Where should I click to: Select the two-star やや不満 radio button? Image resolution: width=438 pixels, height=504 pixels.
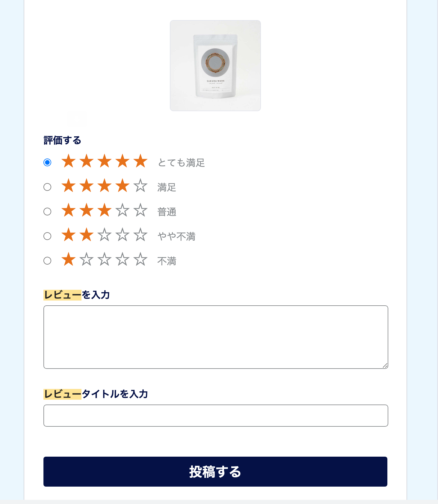tap(47, 236)
